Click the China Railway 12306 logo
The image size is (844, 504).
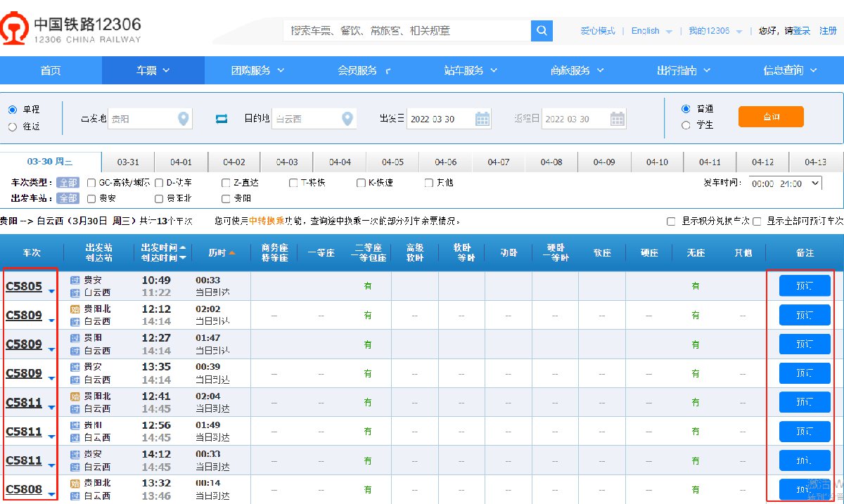[72, 30]
